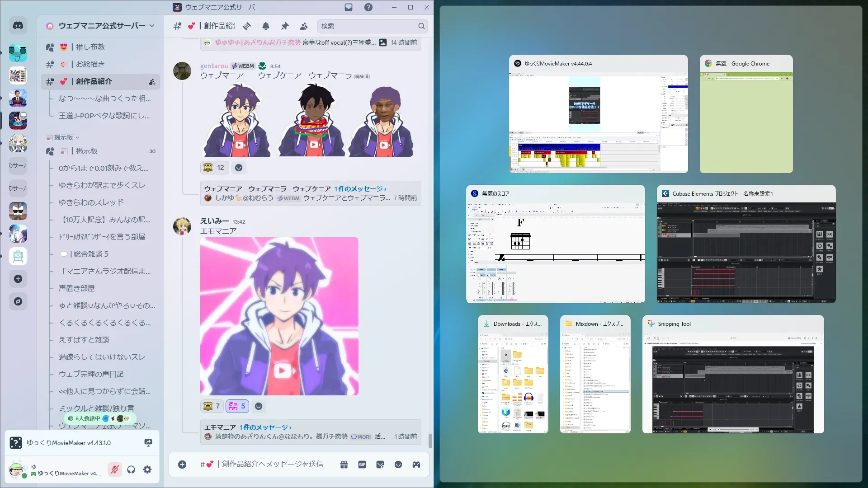
Task: Open sticker picker in message bar
Action: [x=380, y=465]
